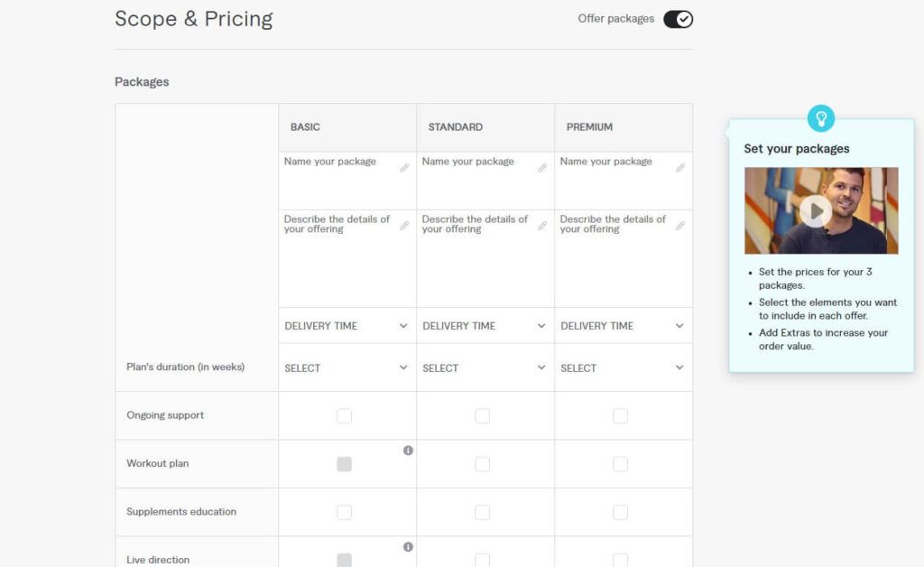Click pencil icon in Standard package name
The image size is (924, 567).
tap(542, 168)
